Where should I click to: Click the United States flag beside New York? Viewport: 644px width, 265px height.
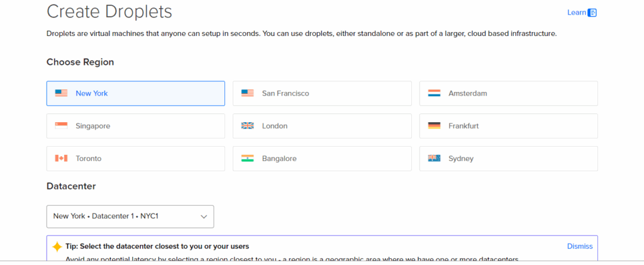[61, 93]
